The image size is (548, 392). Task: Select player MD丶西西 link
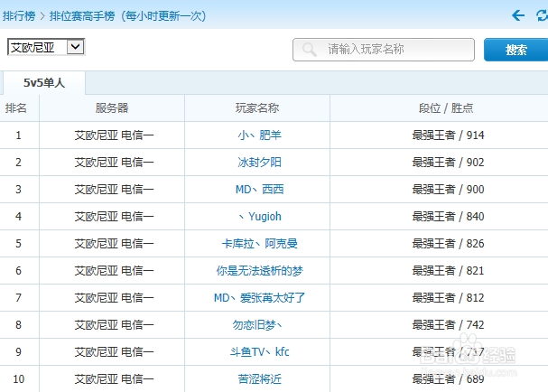coord(259,190)
